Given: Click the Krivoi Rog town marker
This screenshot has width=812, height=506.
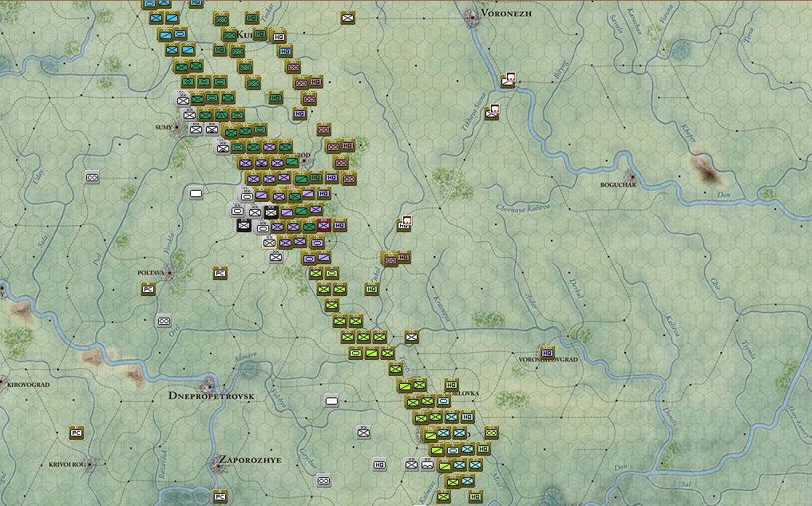Looking at the screenshot, I should tap(90, 464).
